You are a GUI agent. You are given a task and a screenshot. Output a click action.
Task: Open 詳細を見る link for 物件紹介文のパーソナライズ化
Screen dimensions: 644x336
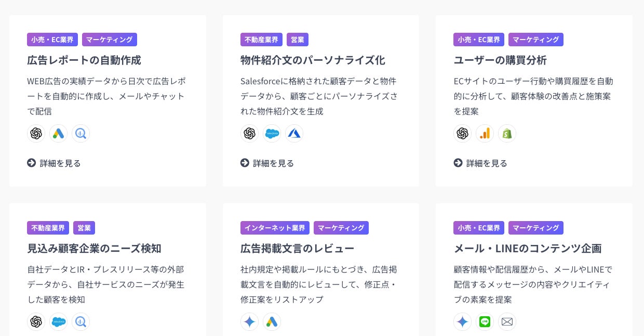point(267,163)
